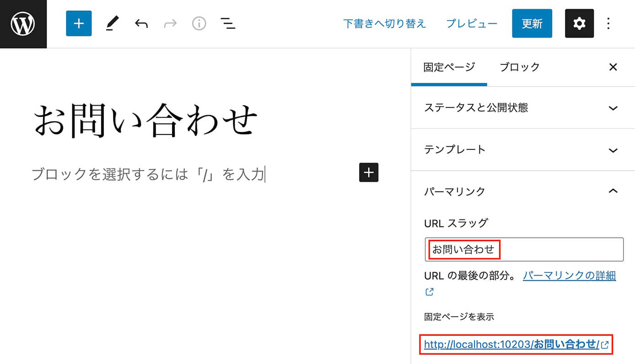635x364 pixels.
Task: Collapse the パーマリンク panel
Action: click(523, 191)
